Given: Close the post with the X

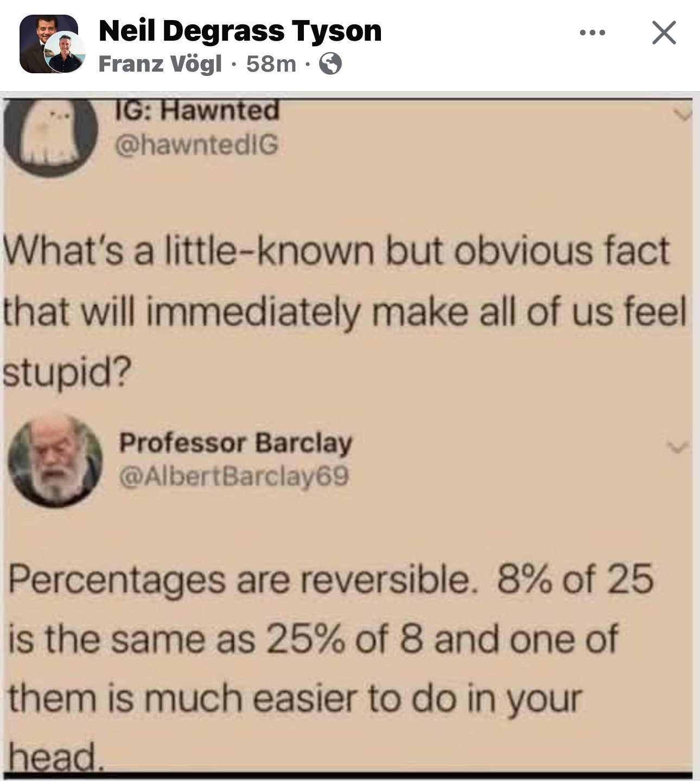Looking at the screenshot, I should pyautogui.click(x=664, y=33).
